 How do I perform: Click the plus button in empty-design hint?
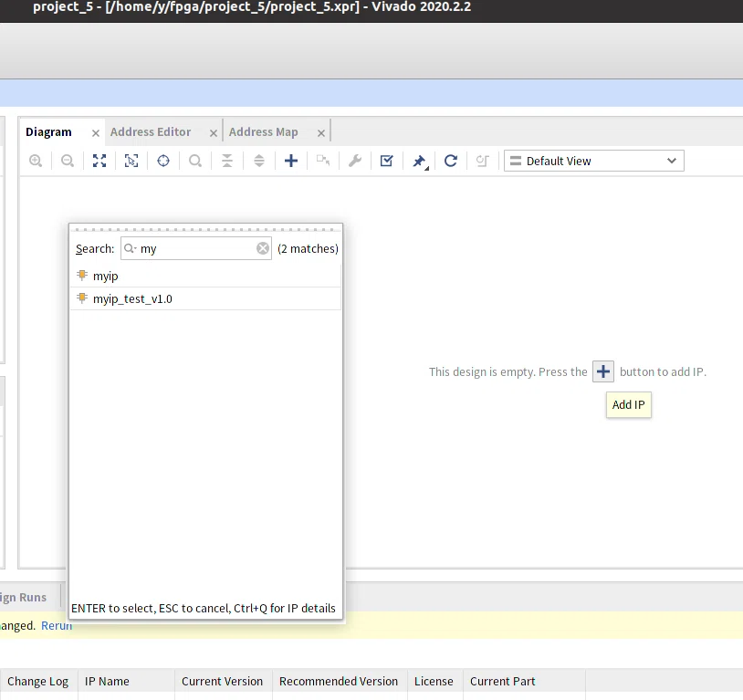pyautogui.click(x=602, y=371)
